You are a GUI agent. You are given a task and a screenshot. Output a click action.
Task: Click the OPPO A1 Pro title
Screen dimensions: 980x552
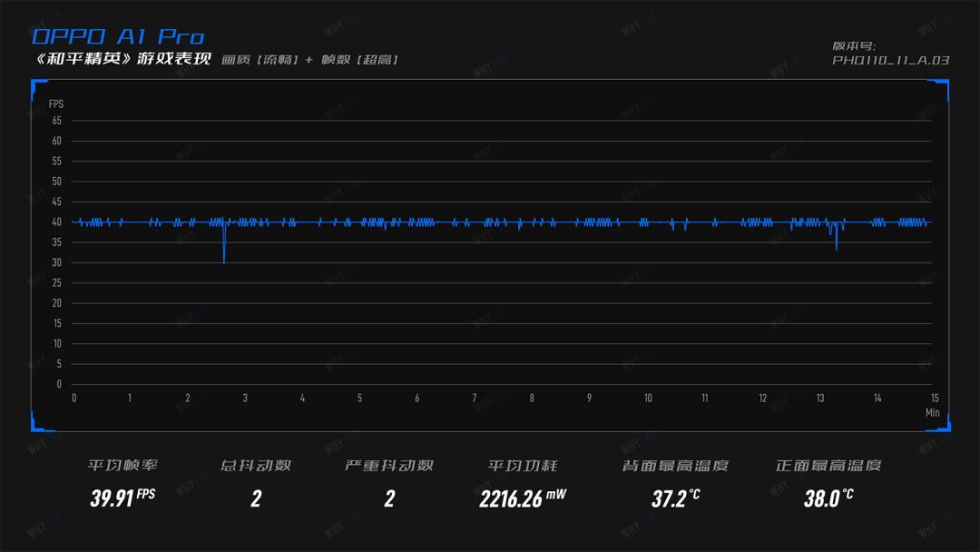(x=118, y=36)
